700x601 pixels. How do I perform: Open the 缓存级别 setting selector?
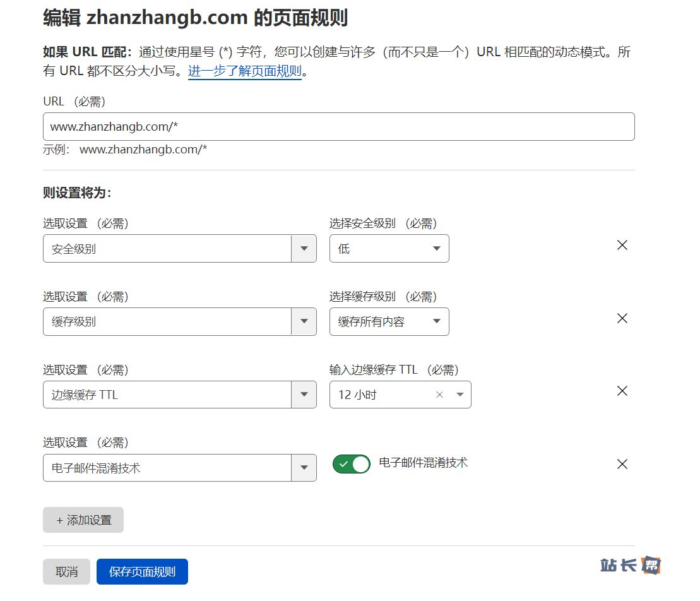[179, 322]
